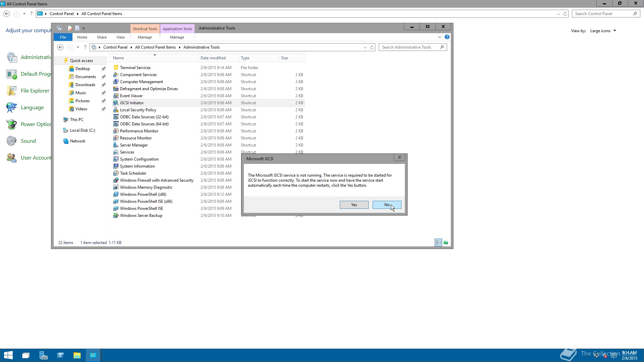This screenshot has height=362, width=644.
Task: Click the Resource Monitor icon
Action: (x=116, y=138)
